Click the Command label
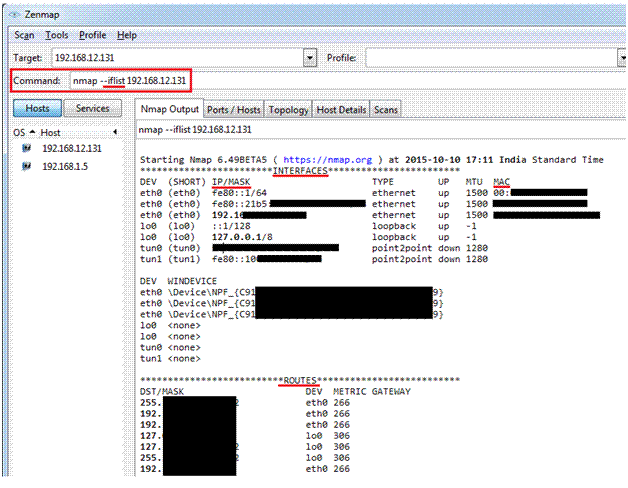The height and width of the screenshot is (488, 628). 36,81
